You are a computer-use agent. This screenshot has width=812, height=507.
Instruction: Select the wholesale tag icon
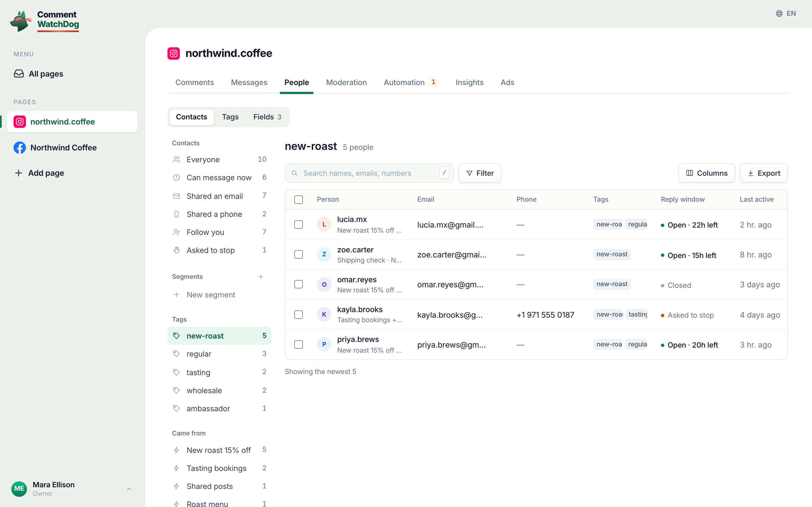point(176,390)
